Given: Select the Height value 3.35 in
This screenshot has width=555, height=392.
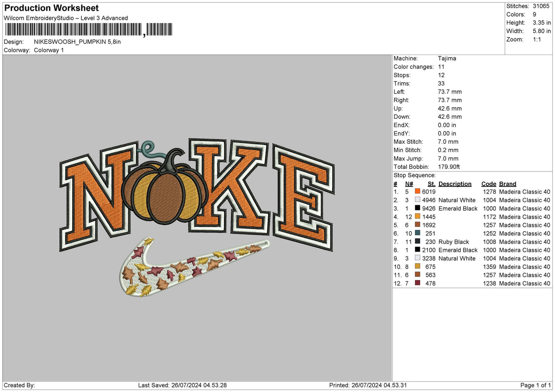Looking at the screenshot, I should click(542, 23).
